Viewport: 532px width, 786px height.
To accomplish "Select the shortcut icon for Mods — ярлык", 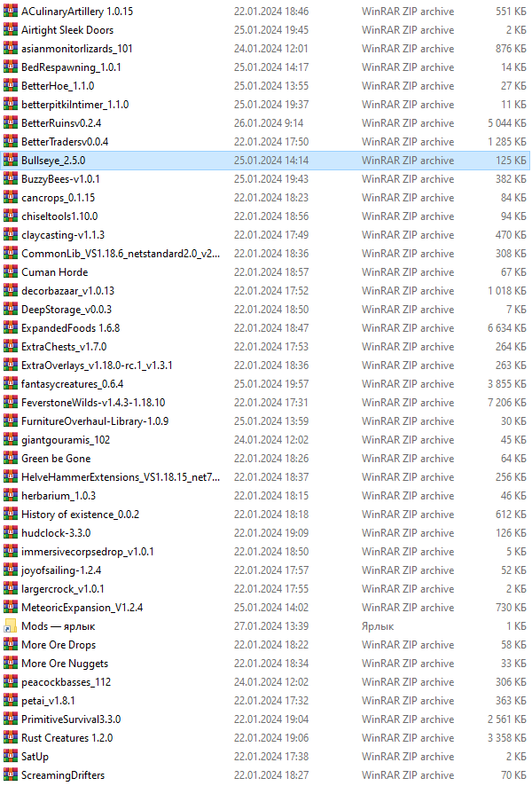I will click(11, 626).
